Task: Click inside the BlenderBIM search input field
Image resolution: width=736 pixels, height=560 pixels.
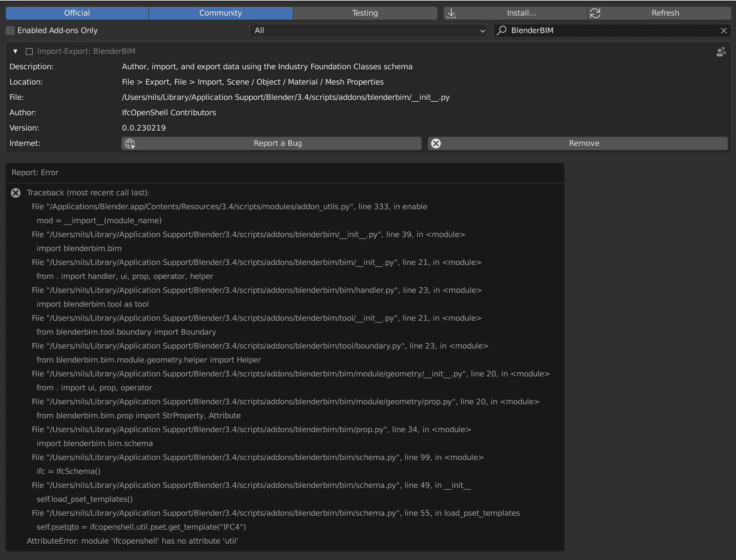Action: tap(592, 30)
